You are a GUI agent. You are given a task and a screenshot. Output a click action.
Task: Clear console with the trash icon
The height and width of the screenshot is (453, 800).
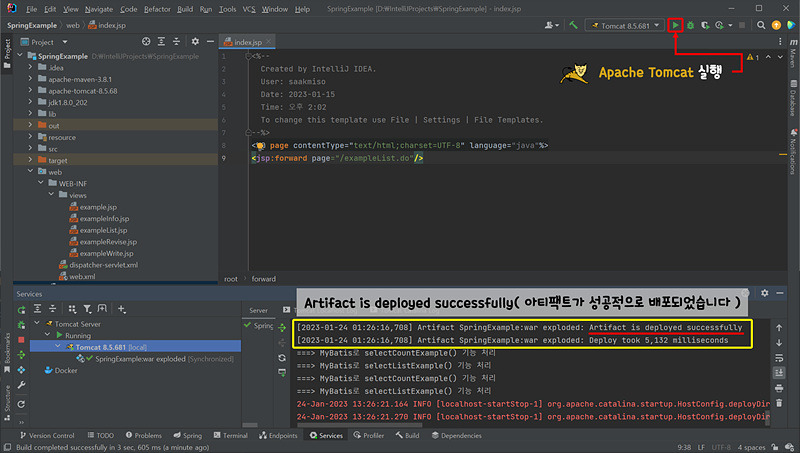point(779,403)
